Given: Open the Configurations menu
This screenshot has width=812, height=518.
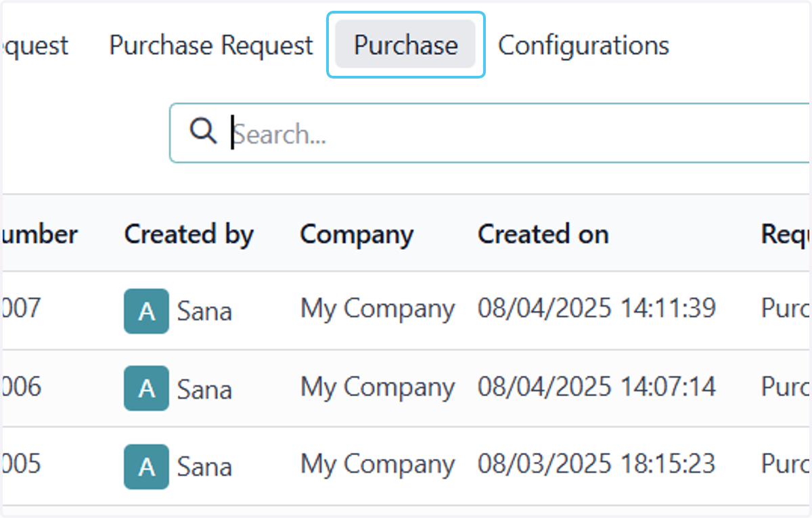Looking at the screenshot, I should pos(583,45).
